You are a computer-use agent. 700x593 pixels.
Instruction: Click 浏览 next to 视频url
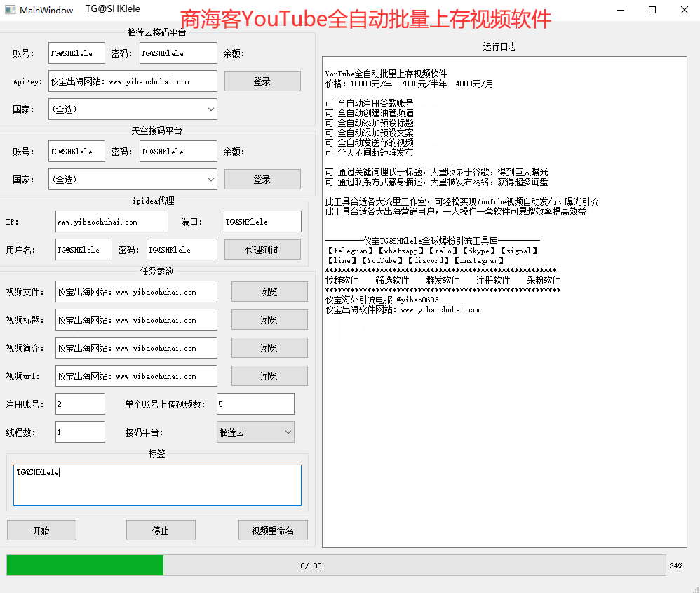(x=269, y=376)
